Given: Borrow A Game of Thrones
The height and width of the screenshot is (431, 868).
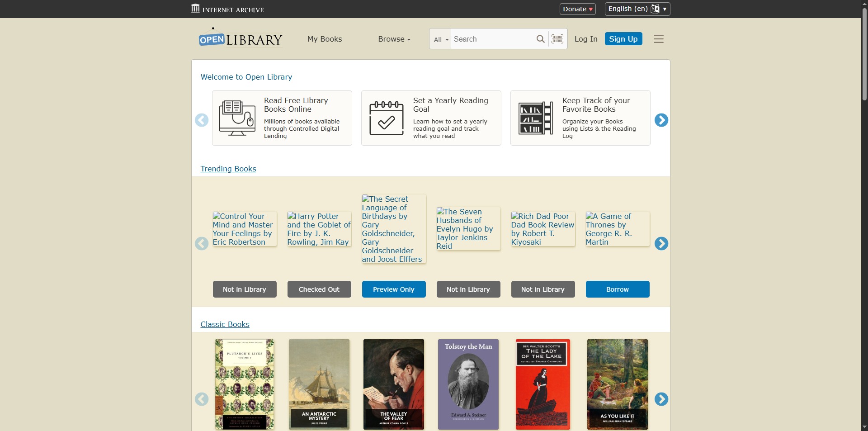Looking at the screenshot, I should (x=618, y=289).
